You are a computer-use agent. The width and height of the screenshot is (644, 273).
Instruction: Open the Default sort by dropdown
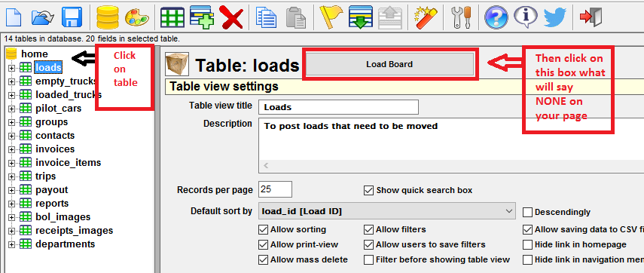(x=387, y=212)
